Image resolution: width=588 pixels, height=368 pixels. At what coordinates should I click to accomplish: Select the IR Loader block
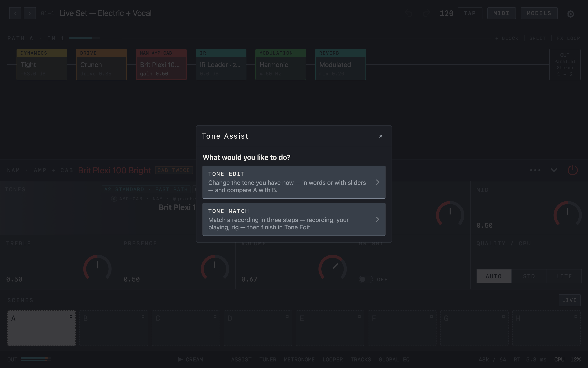(221, 64)
